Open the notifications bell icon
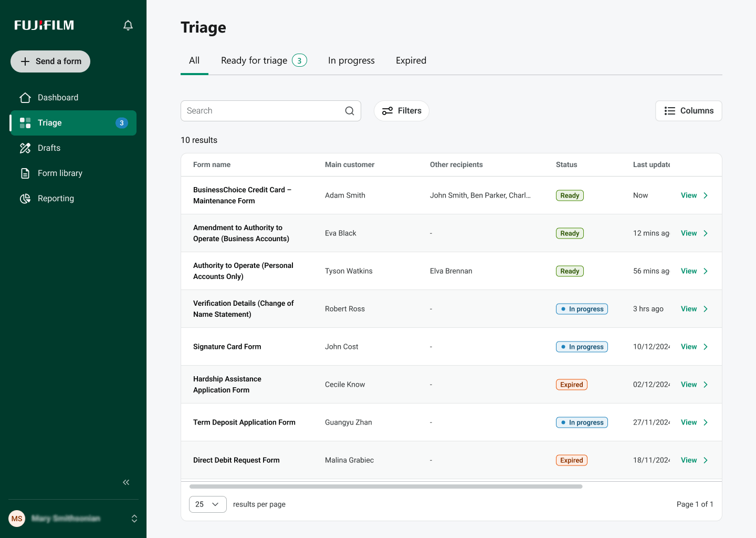This screenshot has width=756, height=538. click(x=128, y=25)
